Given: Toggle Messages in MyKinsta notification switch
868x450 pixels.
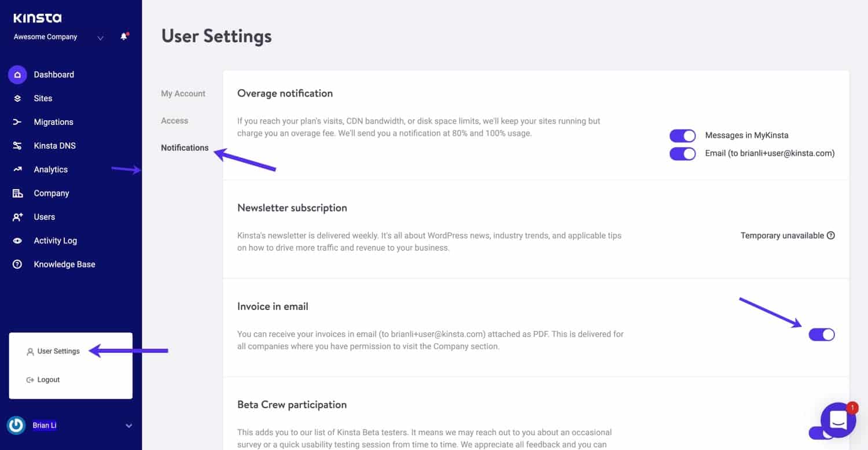Looking at the screenshot, I should click(x=682, y=135).
